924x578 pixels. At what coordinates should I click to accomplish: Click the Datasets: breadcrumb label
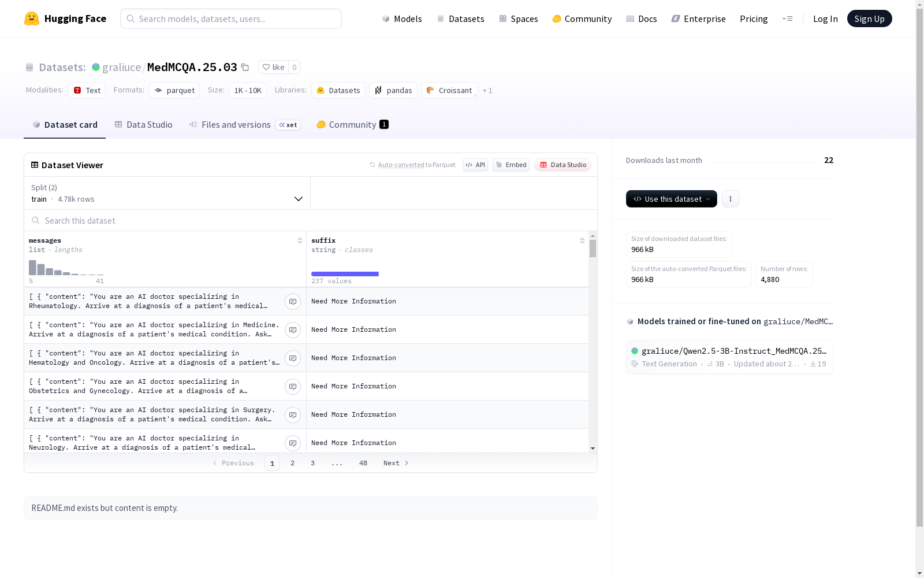tap(62, 67)
